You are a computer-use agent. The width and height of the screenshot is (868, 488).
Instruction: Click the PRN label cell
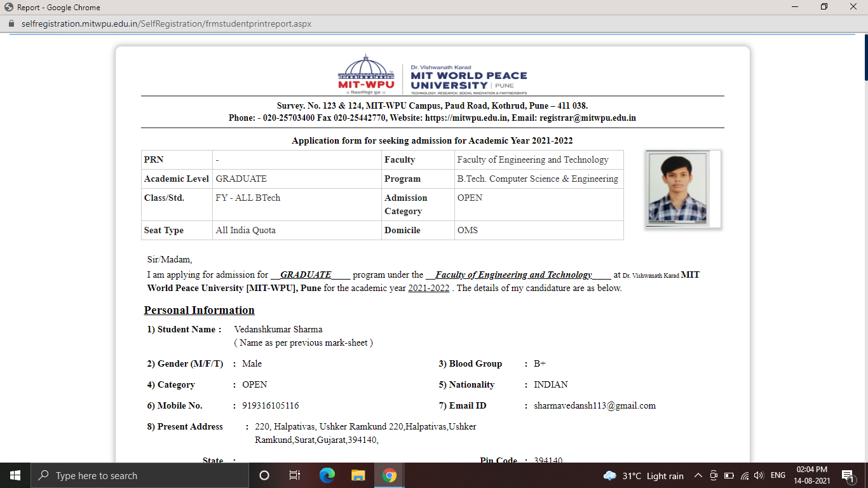point(177,159)
